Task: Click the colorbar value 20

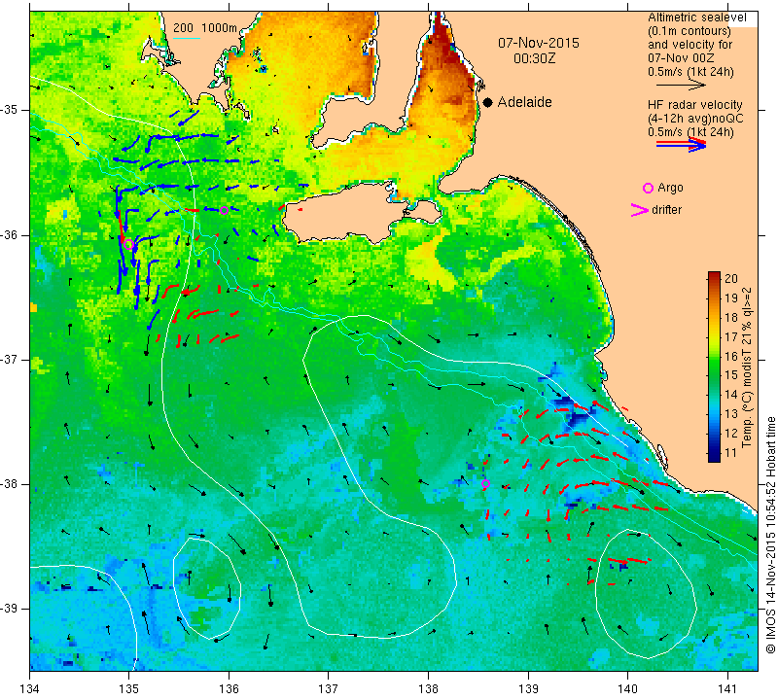Action: pos(731,279)
